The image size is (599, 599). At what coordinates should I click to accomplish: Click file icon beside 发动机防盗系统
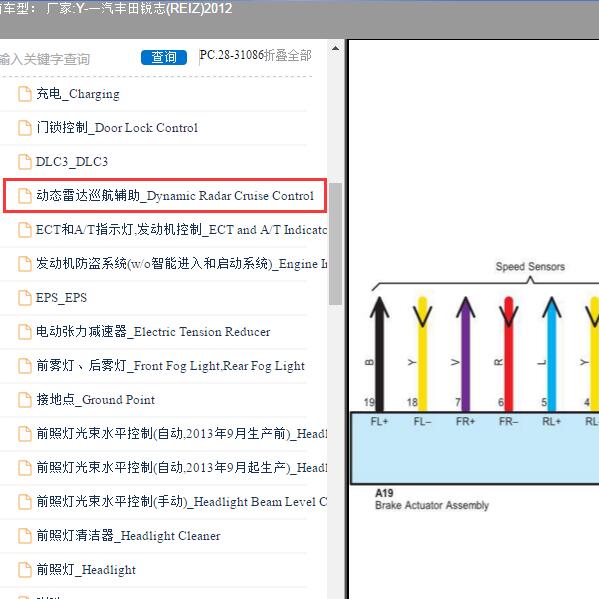coord(25,264)
